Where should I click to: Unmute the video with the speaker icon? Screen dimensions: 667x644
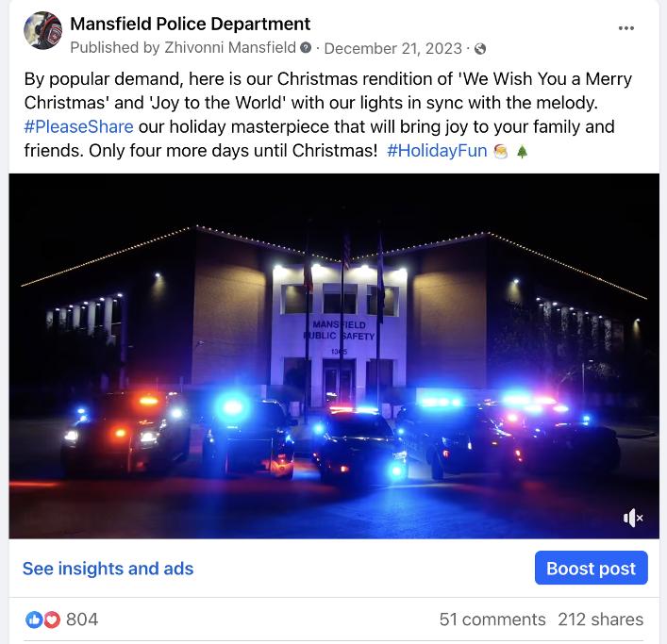click(633, 518)
